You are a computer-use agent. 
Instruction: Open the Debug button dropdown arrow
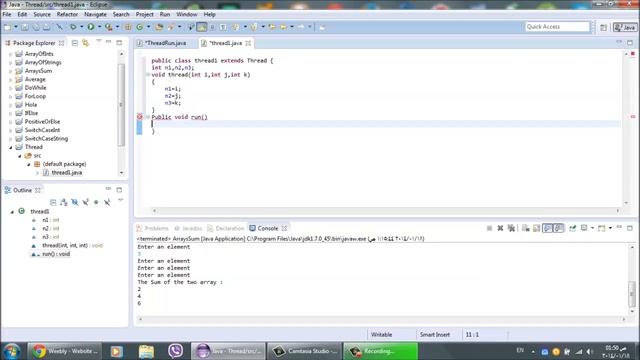click(82, 27)
